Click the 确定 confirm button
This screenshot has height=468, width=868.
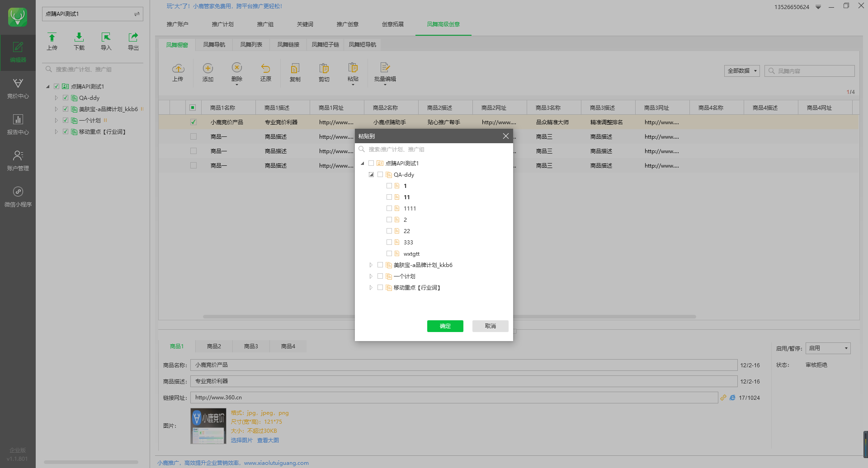445,326
